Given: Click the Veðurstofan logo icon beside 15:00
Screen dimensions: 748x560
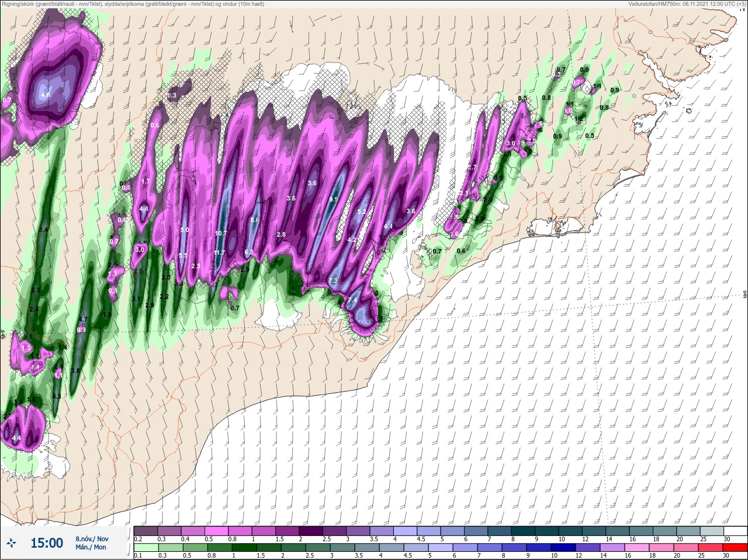Looking at the screenshot, I should point(11,543).
